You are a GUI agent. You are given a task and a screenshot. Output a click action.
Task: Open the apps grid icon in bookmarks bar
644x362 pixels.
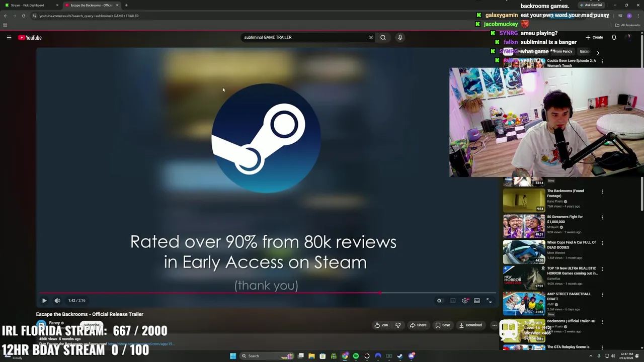tap(5, 25)
